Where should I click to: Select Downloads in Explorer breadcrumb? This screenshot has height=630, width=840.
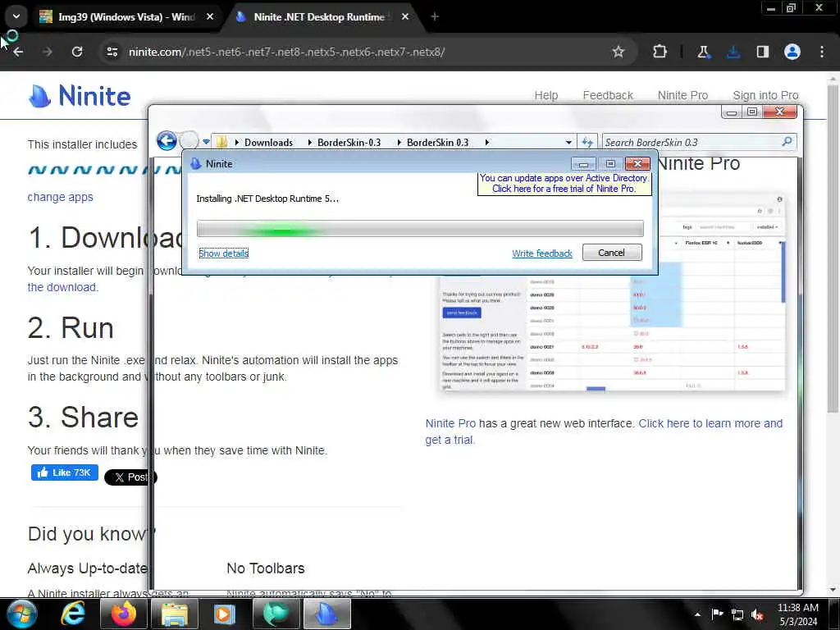point(268,143)
